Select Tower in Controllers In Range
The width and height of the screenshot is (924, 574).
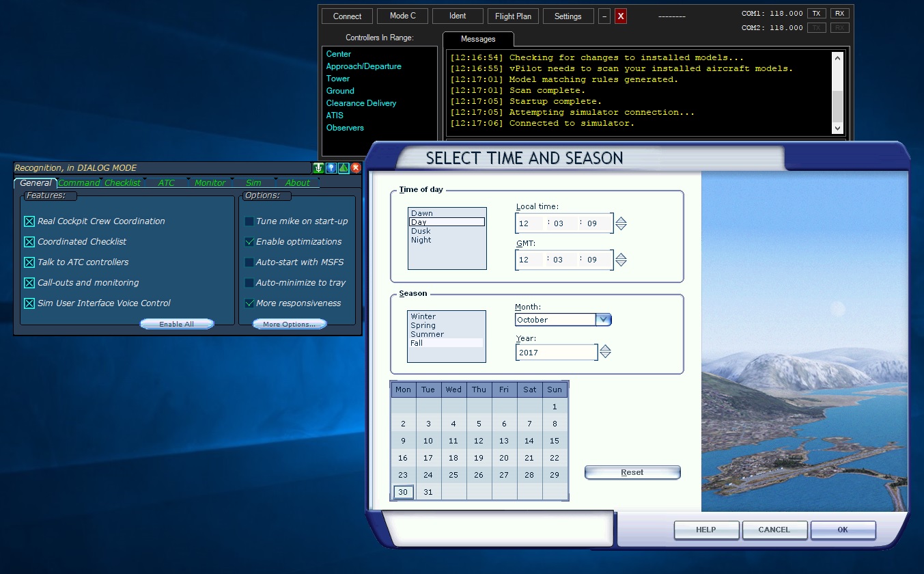point(338,79)
